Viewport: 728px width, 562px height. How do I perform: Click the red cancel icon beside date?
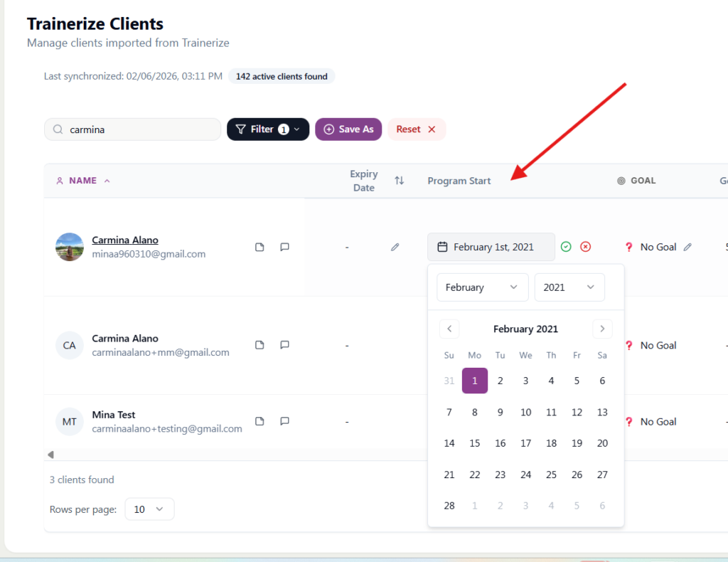click(585, 247)
